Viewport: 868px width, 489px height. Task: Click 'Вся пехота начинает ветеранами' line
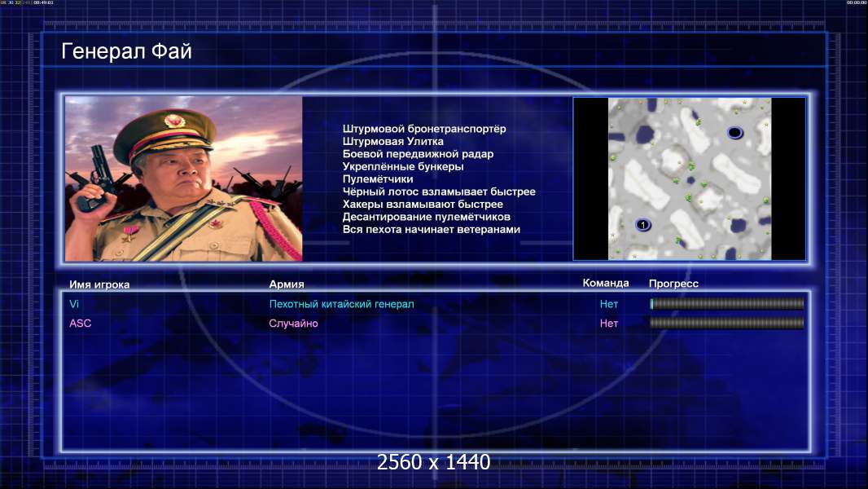tap(432, 229)
